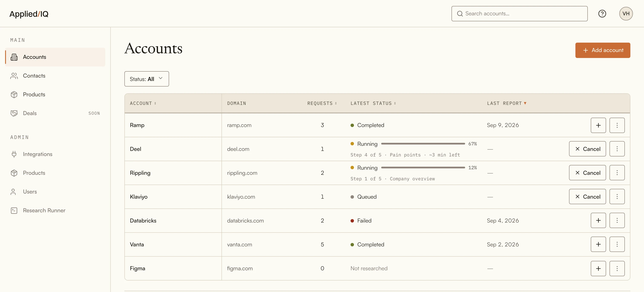Open the VH user avatar menu

pos(626,13)
